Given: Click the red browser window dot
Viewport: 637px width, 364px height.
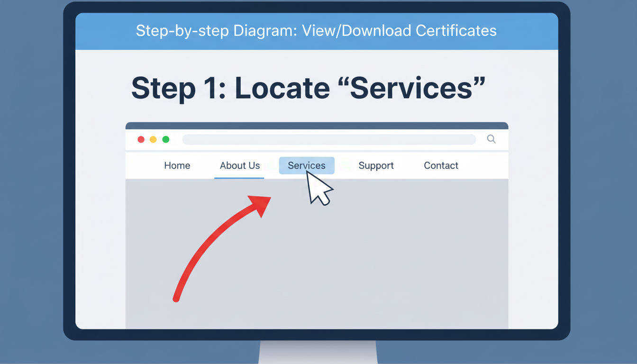Looking at the screenshot, I should point(141,139).
